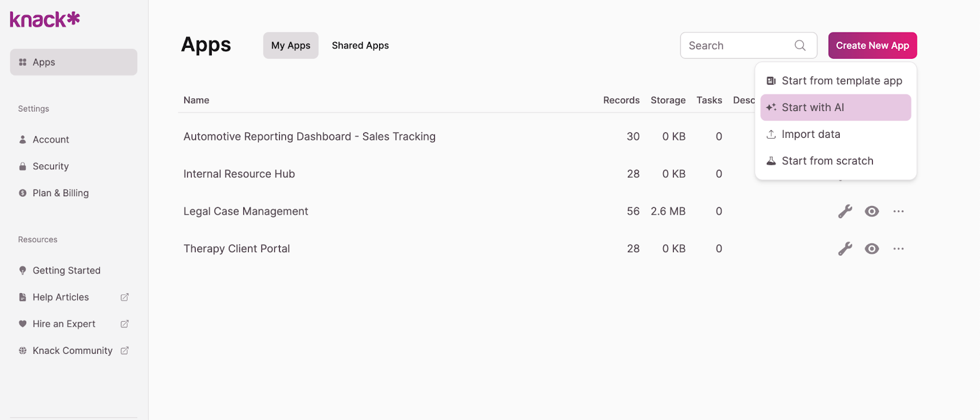980x420 pixels.
Task: Click the Apps grid icon in sidebar
Action: coord(23,62)
